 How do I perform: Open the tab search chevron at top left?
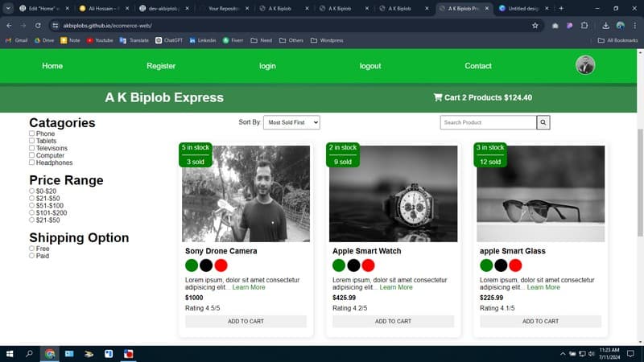8,8
